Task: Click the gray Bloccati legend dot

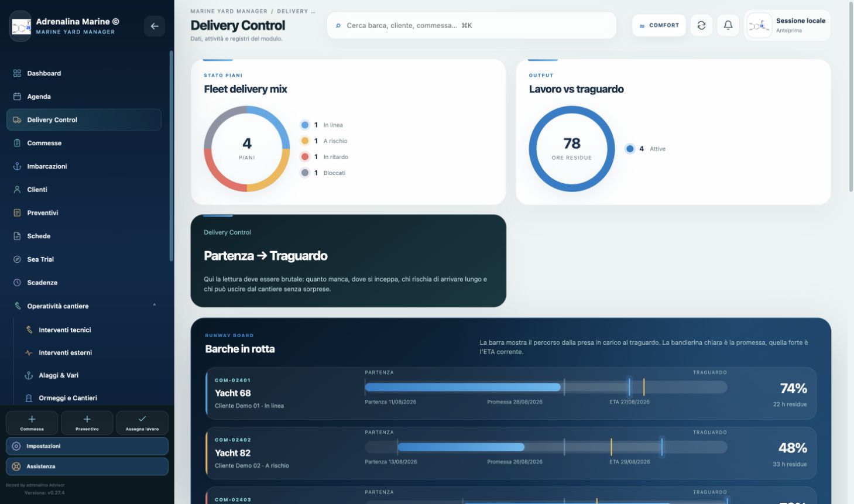Action: pos(305,173)
